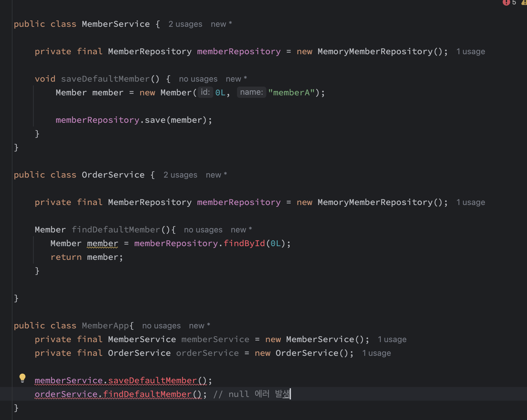Place cursor on MemberService class name declaration
The width and height of the screenshot is (527, 420).
coord(116,24)
